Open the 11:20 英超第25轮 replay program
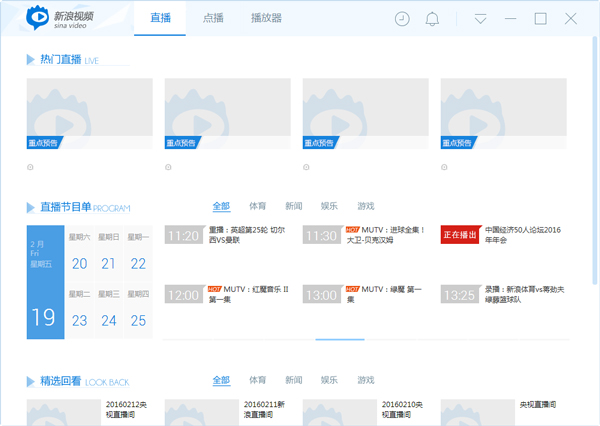Image resolution: width=600 pixels, height=426 pixels. (x=227, y=235)
